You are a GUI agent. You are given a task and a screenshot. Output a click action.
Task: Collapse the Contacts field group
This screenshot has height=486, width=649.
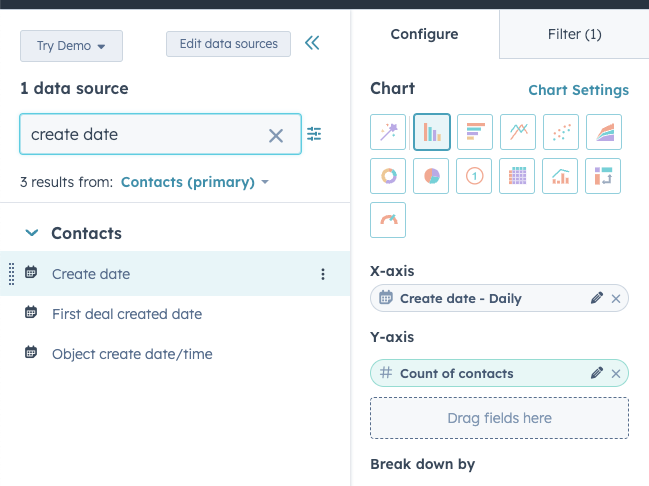click(32, 233)
